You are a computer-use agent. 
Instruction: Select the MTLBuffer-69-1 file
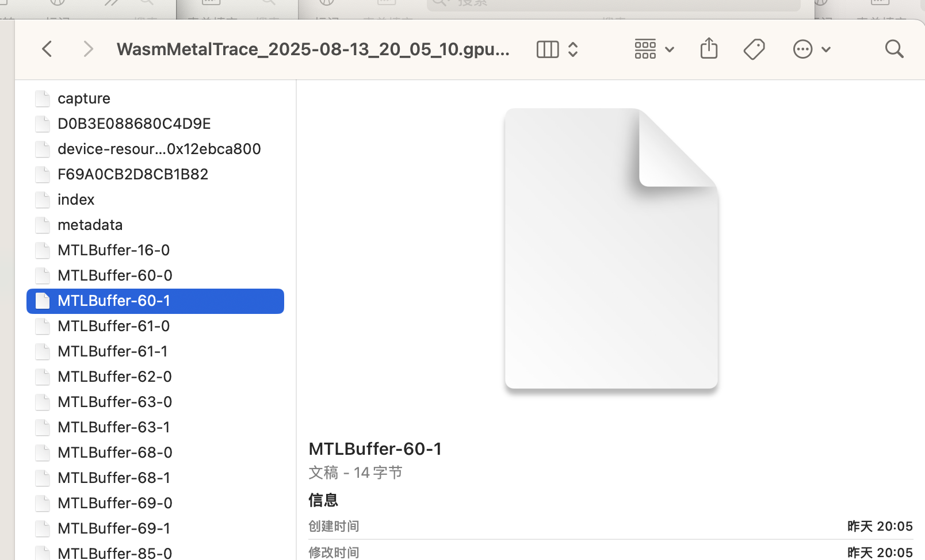pyautogui.click(x=114, y=528)
